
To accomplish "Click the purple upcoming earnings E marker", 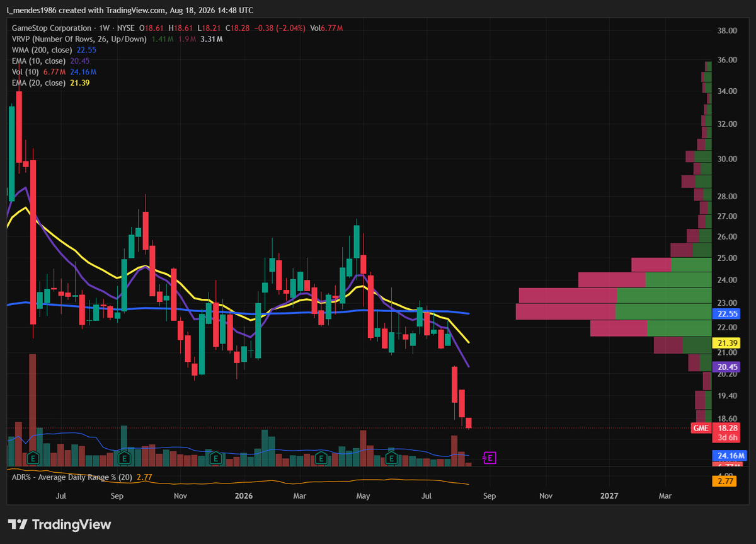I will (490, 458).
